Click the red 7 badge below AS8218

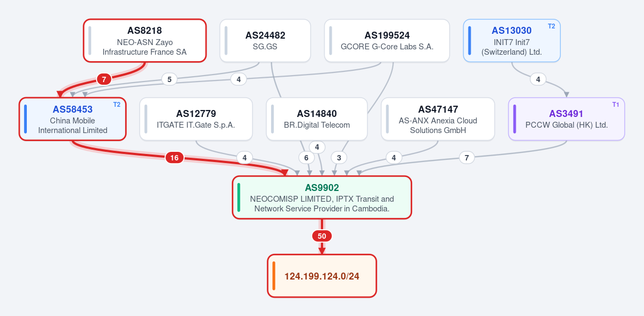(x=104, y=79)
